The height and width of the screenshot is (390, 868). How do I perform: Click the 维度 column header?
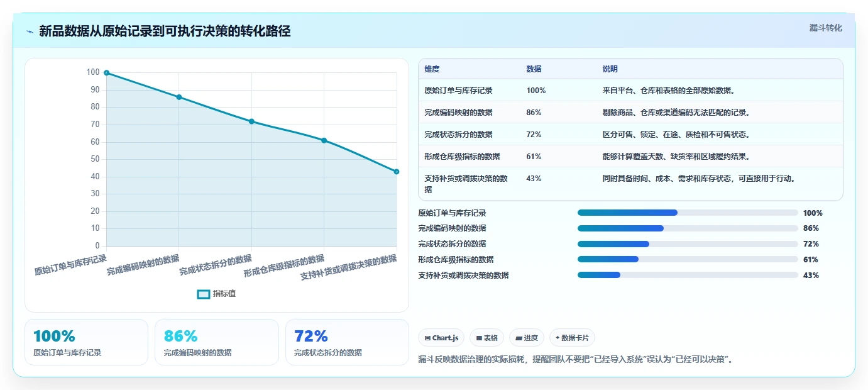[432, 69]
